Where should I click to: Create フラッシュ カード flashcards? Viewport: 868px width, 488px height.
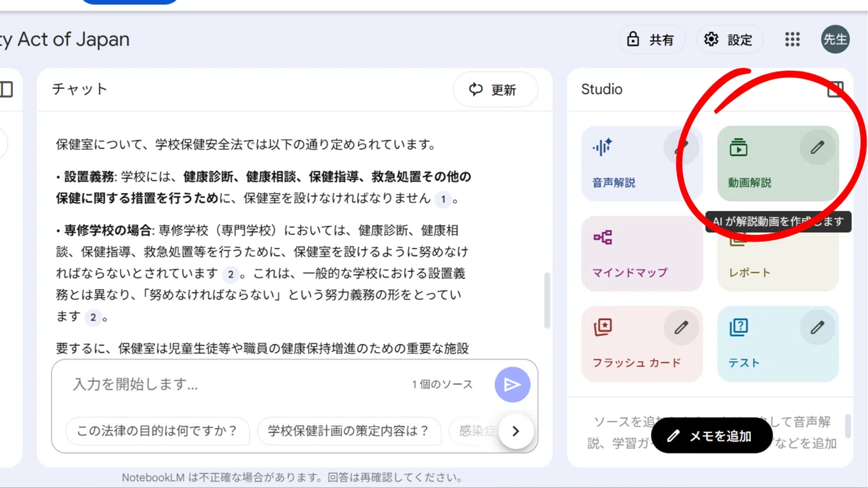(x=642, y=344)
